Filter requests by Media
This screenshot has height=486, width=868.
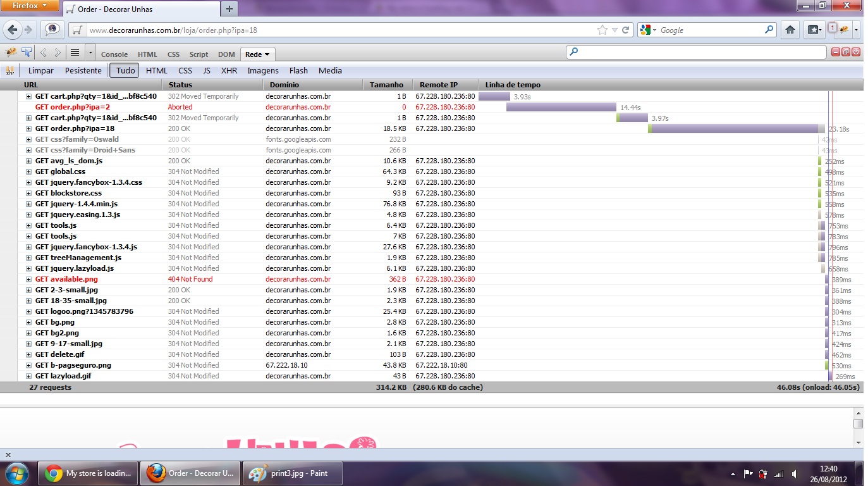coord(330,71)
